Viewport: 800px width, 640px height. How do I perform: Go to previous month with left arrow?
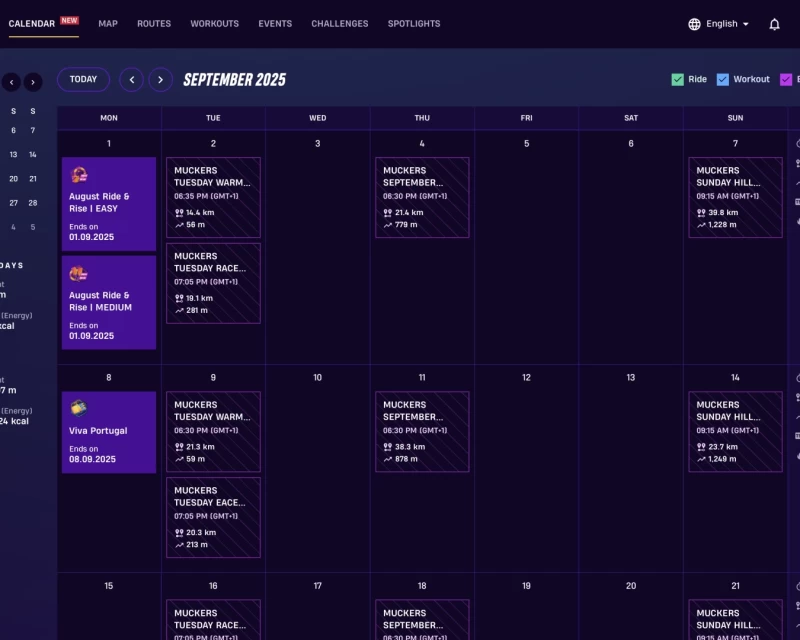click(130, 79)
